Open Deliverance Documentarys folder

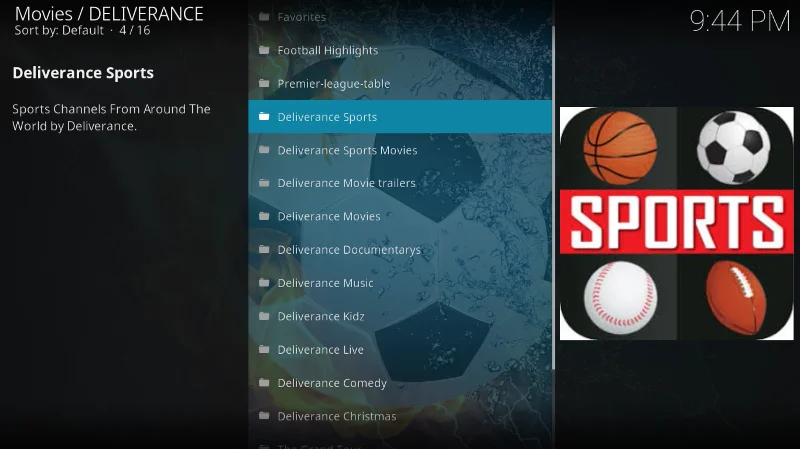pos(400,250)
